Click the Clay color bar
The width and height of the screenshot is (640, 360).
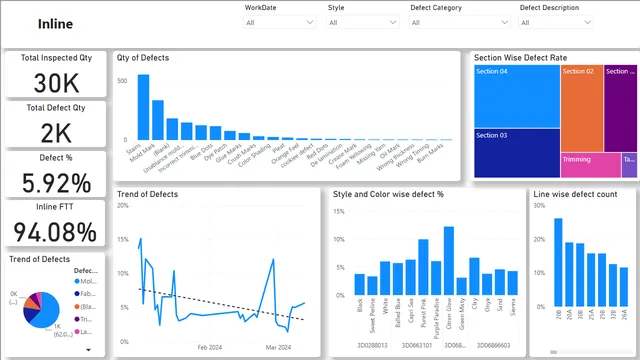click(474, 276)
